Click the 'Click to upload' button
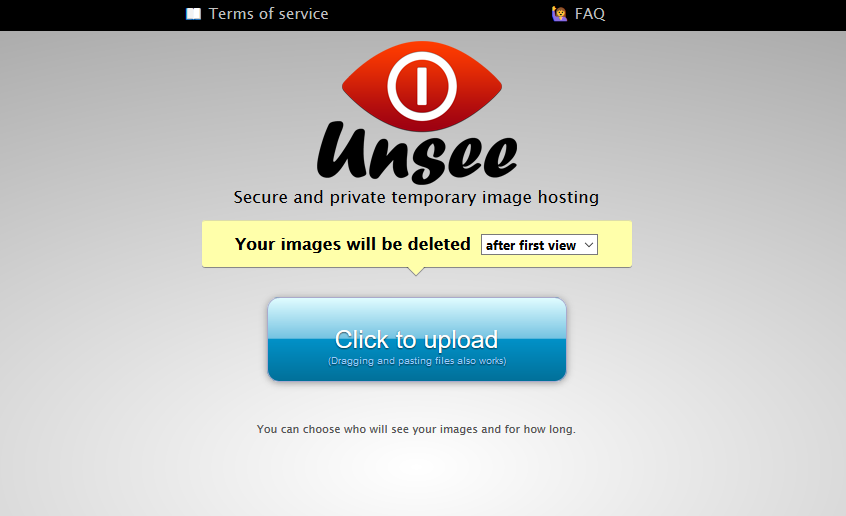Image resolution: width=846 pixels, height=516 pixels. coord(417,339)
